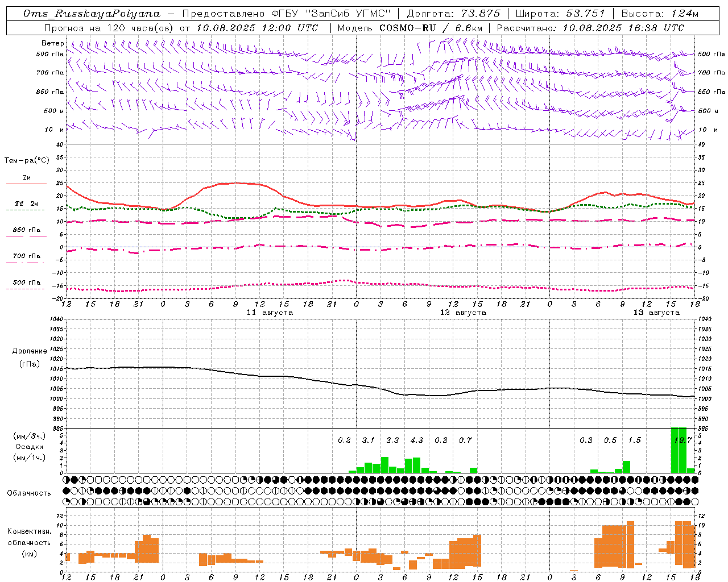Image resolution: width=728 pixels, height=582 pixels.
Task: Select the 11 августа date label
Action: point(270,313)
